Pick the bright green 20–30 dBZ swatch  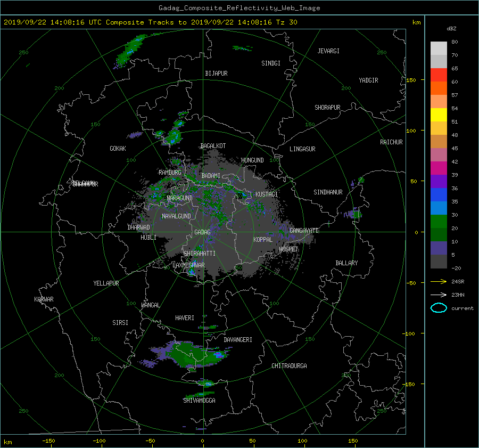pyautogui.click(x=439, y=221)
